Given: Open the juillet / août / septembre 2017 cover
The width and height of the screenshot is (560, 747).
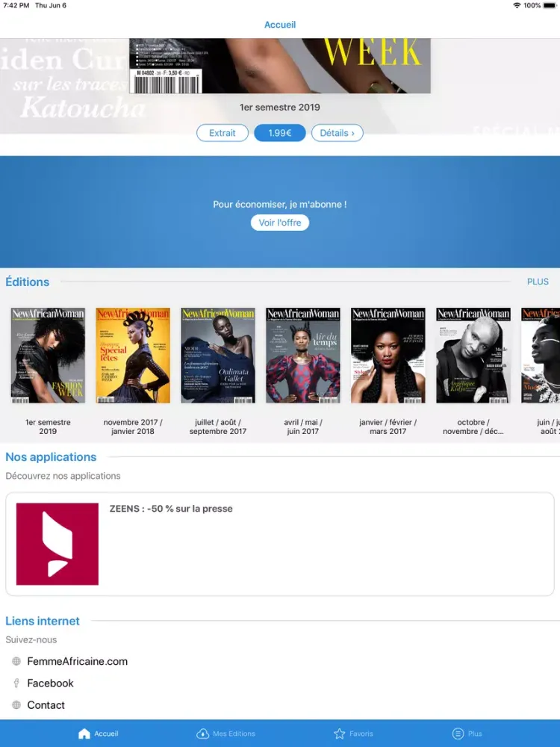Looking at the screenshot, I should click(x=218, y=356).
